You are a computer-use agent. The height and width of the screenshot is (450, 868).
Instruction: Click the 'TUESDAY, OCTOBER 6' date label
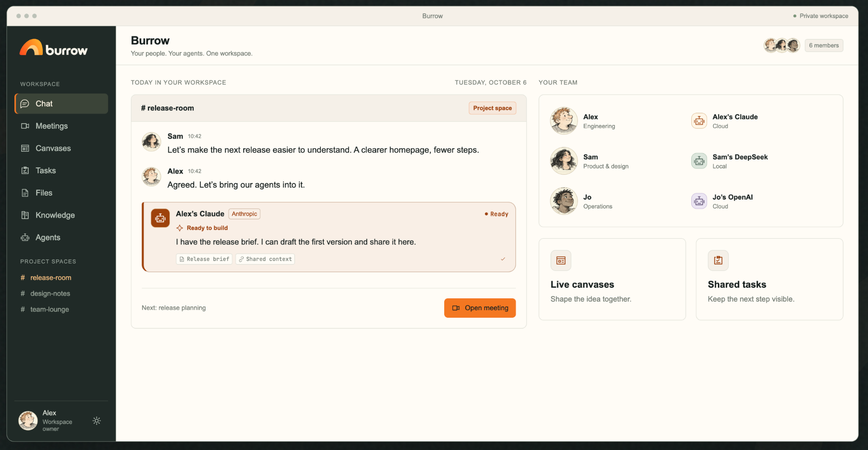490,83
